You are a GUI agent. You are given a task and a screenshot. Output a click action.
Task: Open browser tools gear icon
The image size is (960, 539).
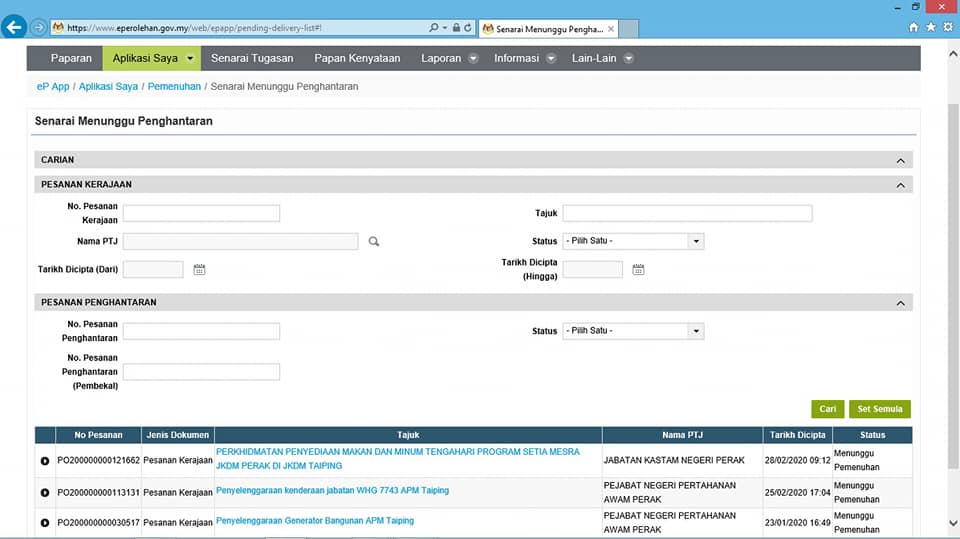[x=948, y=28]
